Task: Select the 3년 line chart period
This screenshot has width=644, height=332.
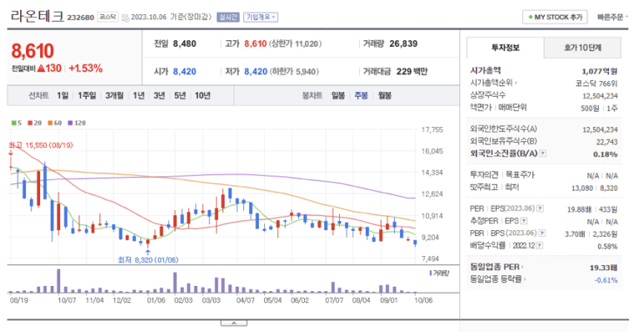Action: (x=159, y=95)
